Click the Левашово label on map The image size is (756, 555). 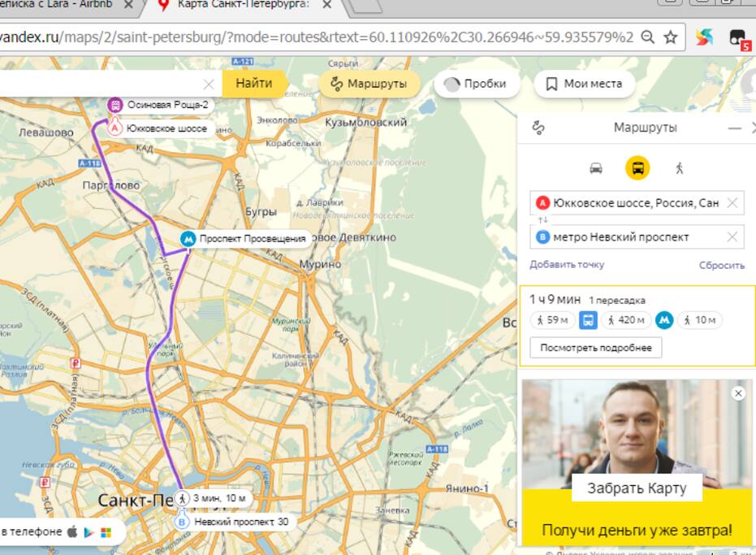point(46,132)
